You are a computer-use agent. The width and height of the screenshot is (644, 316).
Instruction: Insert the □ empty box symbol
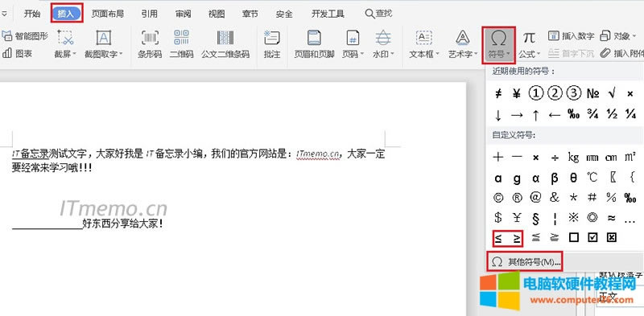tap(573, 238)
